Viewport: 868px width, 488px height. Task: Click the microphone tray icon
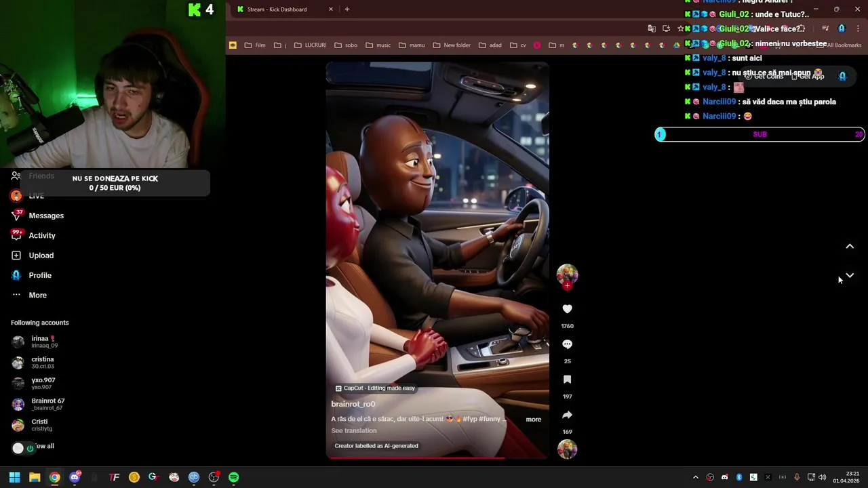[797, 477]
